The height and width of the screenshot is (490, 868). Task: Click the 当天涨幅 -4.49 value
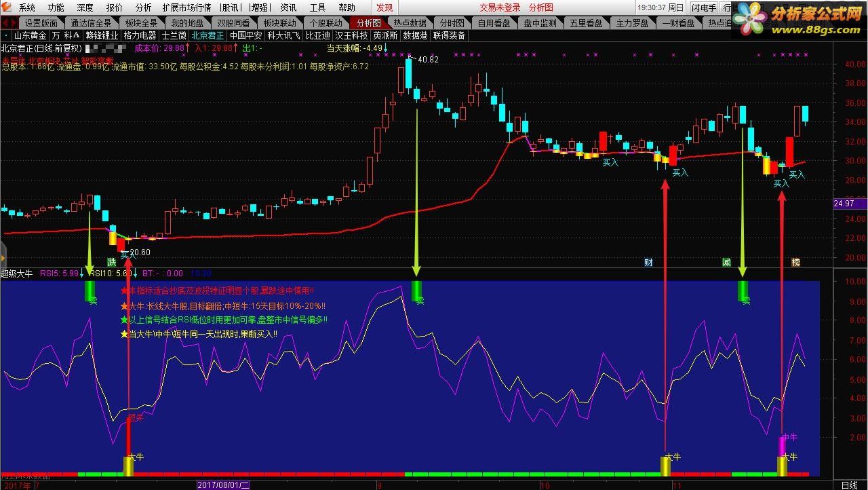(355, 48)
